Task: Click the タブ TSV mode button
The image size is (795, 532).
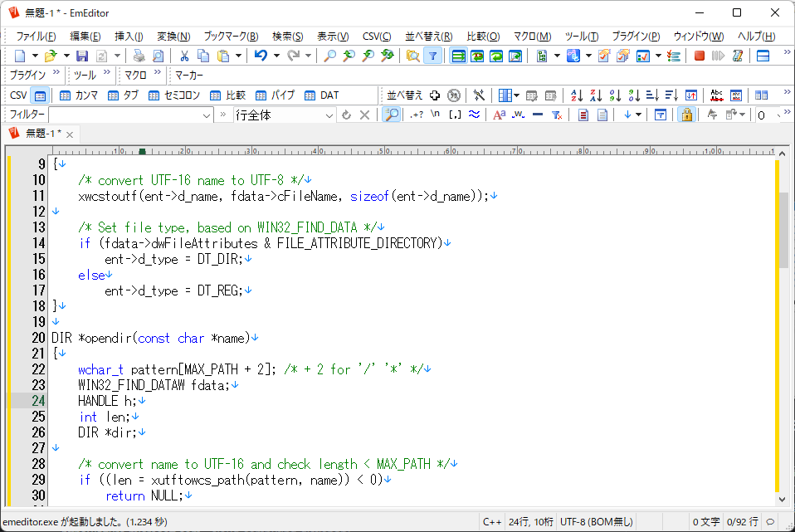Action: click(123, 95)
